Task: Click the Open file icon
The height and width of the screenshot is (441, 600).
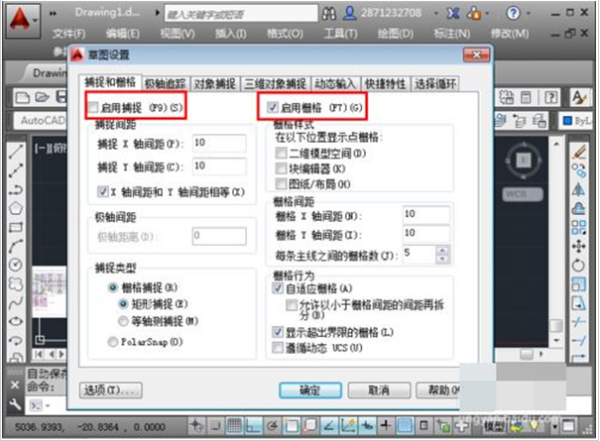Action: (x=42, y=97)
